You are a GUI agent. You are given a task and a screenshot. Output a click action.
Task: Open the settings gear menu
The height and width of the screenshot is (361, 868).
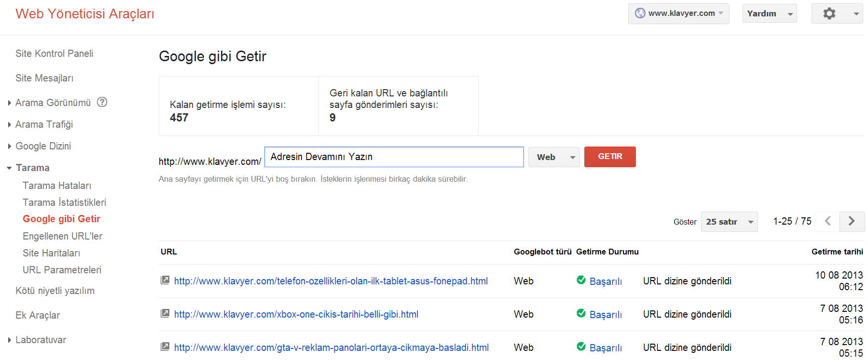pyautogui.click(x=837, y=13)
